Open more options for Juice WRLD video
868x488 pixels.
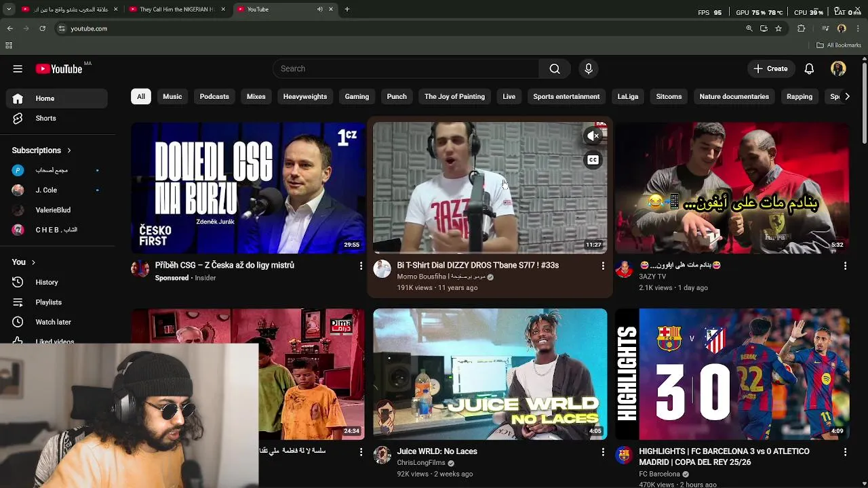[603, 451]
